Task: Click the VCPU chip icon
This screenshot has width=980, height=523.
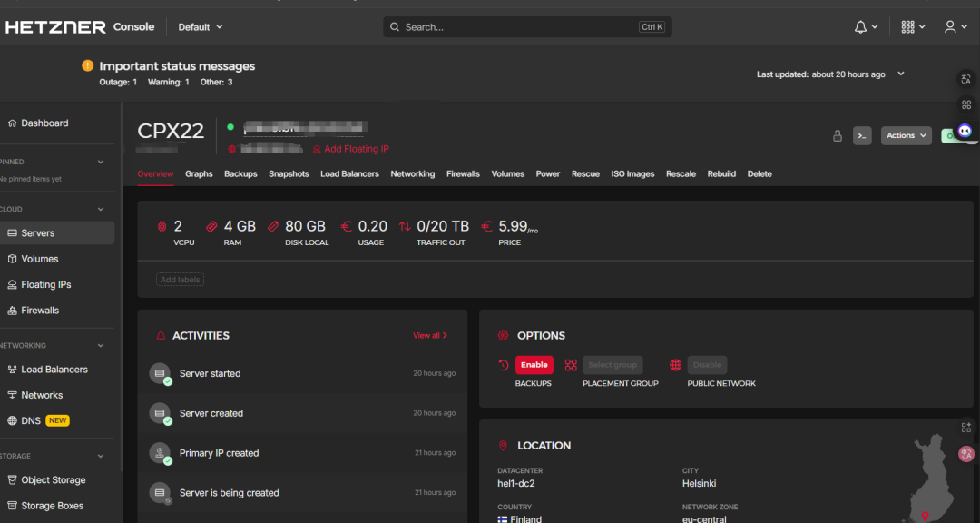Action: click(x=162, y=226)
